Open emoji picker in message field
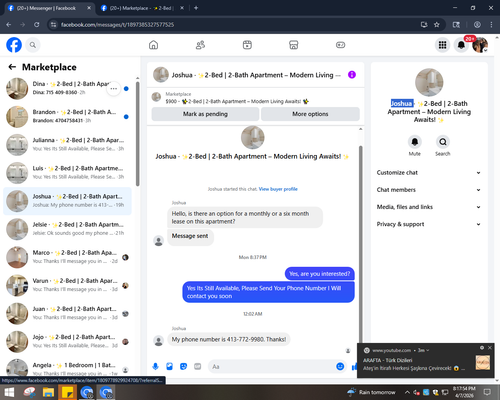Screen dimensions: 500x400 [x=340, y=367]
